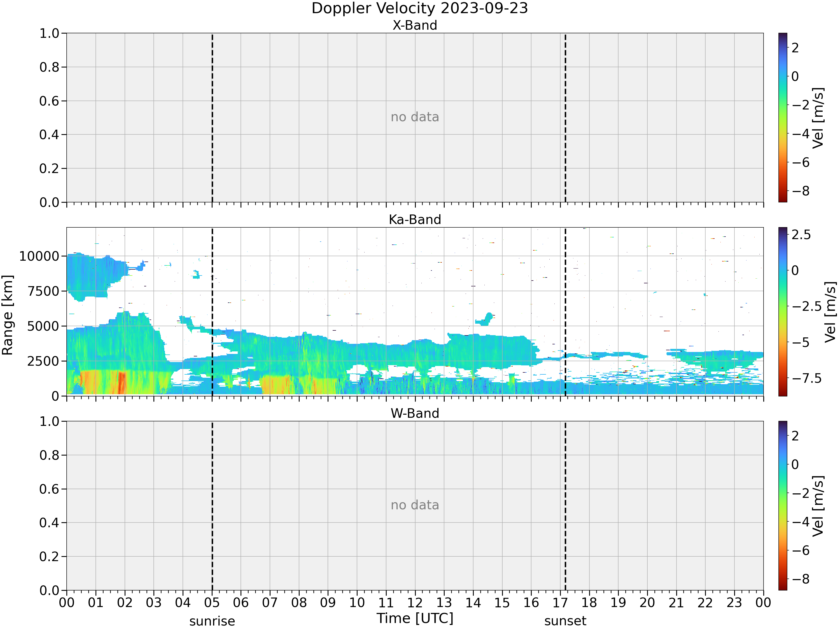The width and height of the screenshot is (840, 630).
Task: Click the 10000 range tick label in Ka-Band
Action: pos(39,256)
